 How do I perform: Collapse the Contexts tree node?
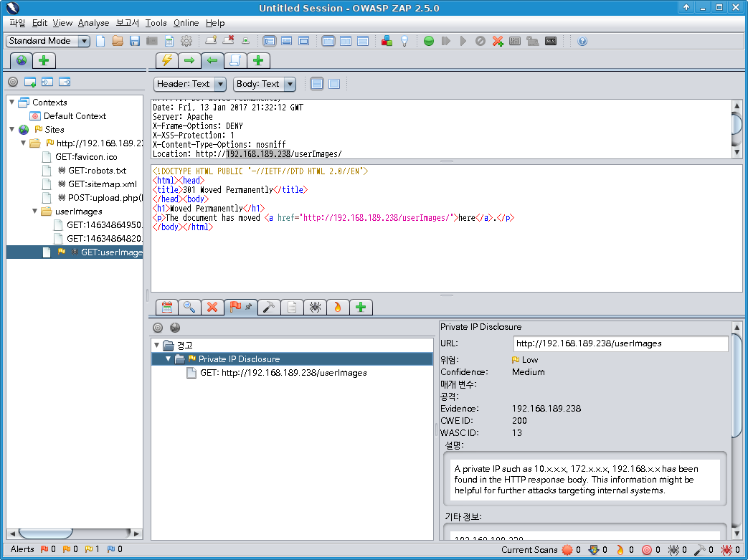[x=12, y=102]
